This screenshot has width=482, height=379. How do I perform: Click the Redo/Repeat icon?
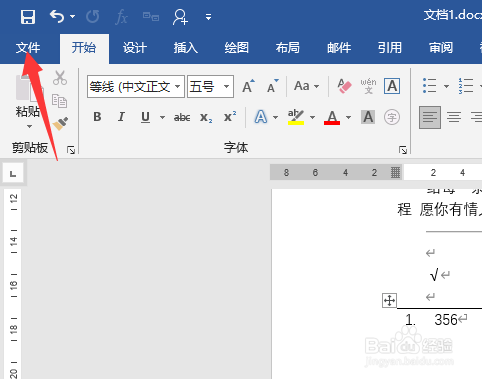[92, 16]
